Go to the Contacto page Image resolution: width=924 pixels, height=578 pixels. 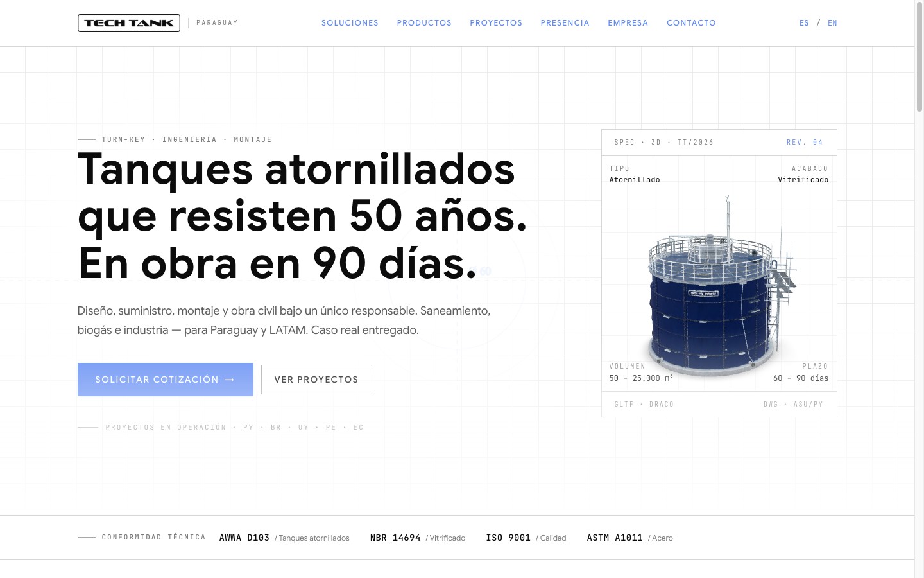pyautogui.click(x=691, y=23)
